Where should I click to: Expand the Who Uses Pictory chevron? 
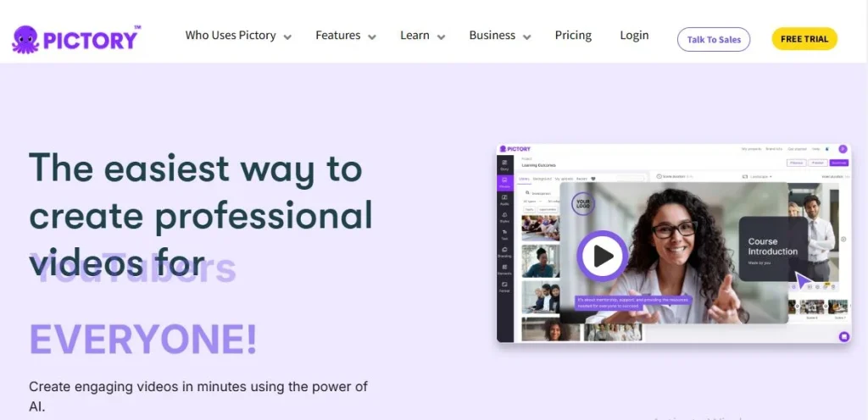click(287, 37)
